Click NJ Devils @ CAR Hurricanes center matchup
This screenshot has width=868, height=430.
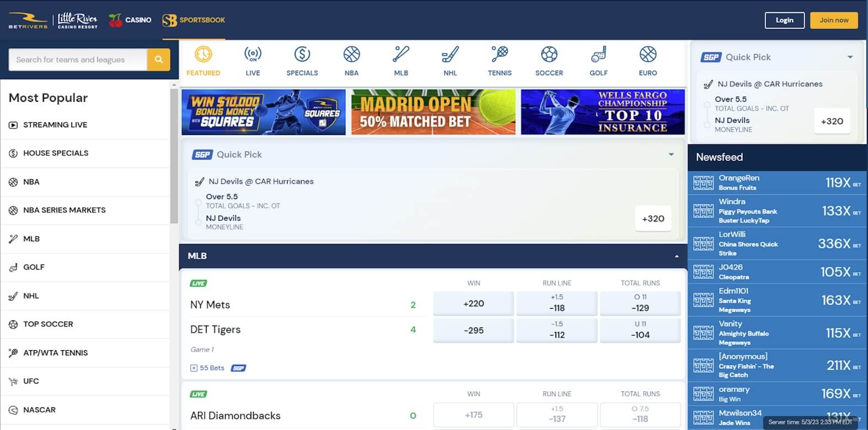(x=261, y=181)
